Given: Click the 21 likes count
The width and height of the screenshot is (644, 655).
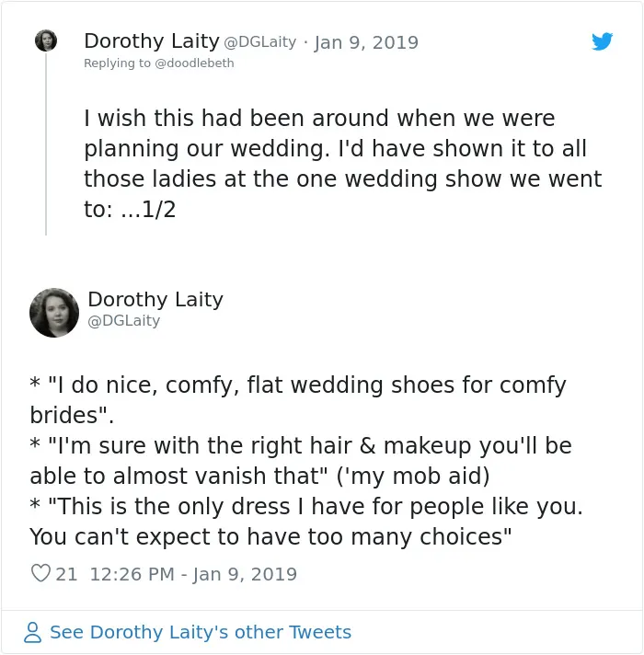Looking at the screenshot, I should click(66, 574).
